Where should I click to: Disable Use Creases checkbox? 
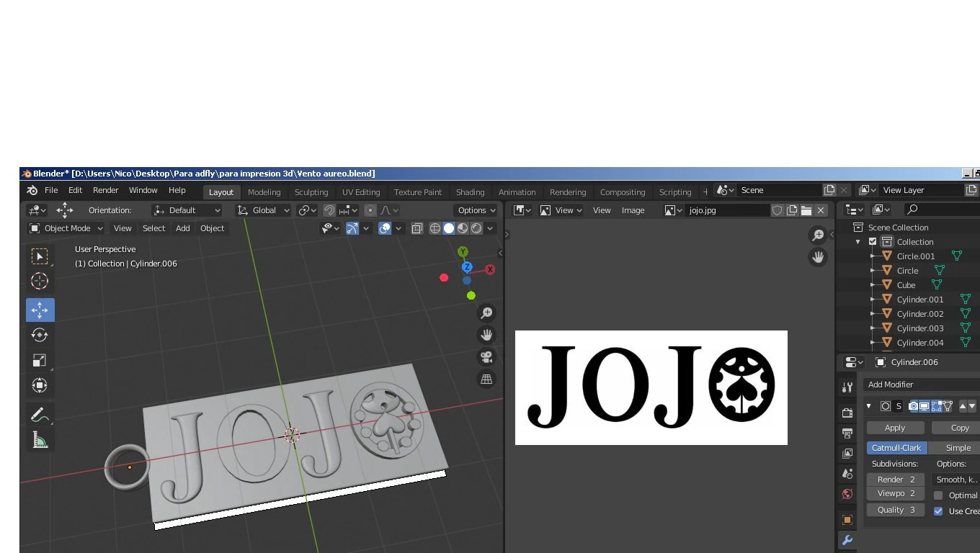coord(938,511)
